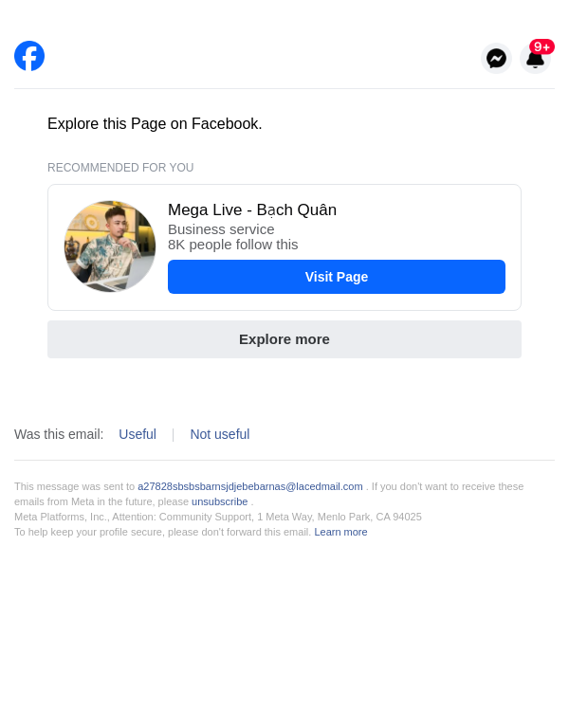This screenshot has height=728, width=569.
Task: Click the RECOMMENDED FOR YOU label
Action: tap(120, 168)
